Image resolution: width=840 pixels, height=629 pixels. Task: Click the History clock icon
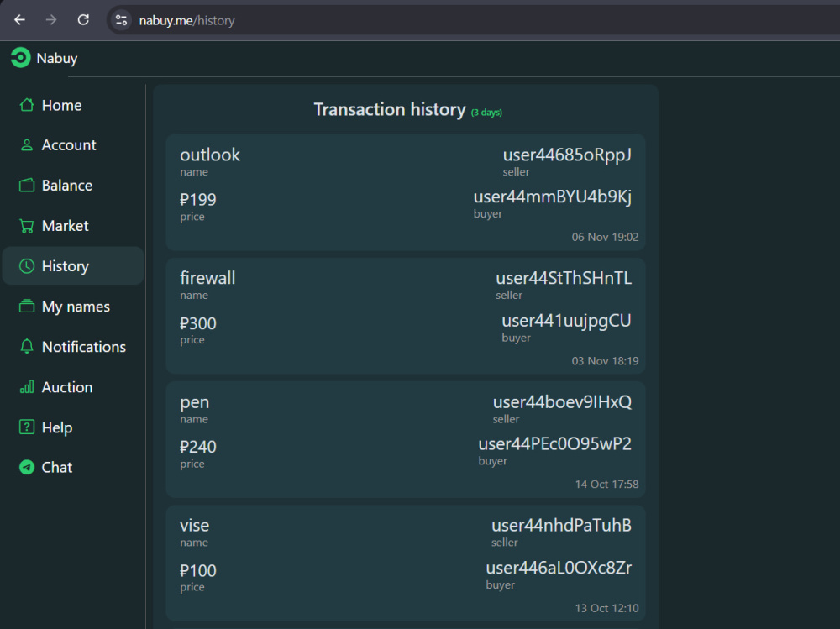[27, 265]
